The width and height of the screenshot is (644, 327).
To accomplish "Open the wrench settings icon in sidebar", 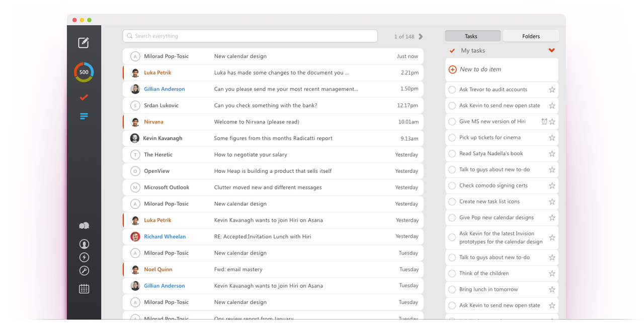I will tap(84, 271).
